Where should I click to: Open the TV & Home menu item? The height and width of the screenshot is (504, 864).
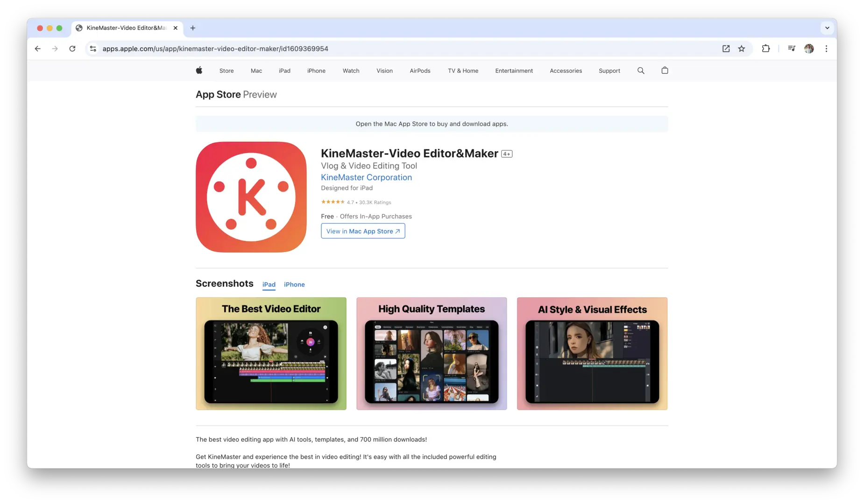pyautogui.click(x=463, y=71)
